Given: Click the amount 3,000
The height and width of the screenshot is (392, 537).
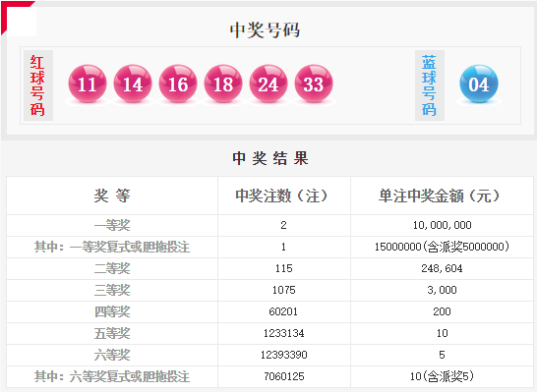Looking at the screenshot, I should point(442,290).
